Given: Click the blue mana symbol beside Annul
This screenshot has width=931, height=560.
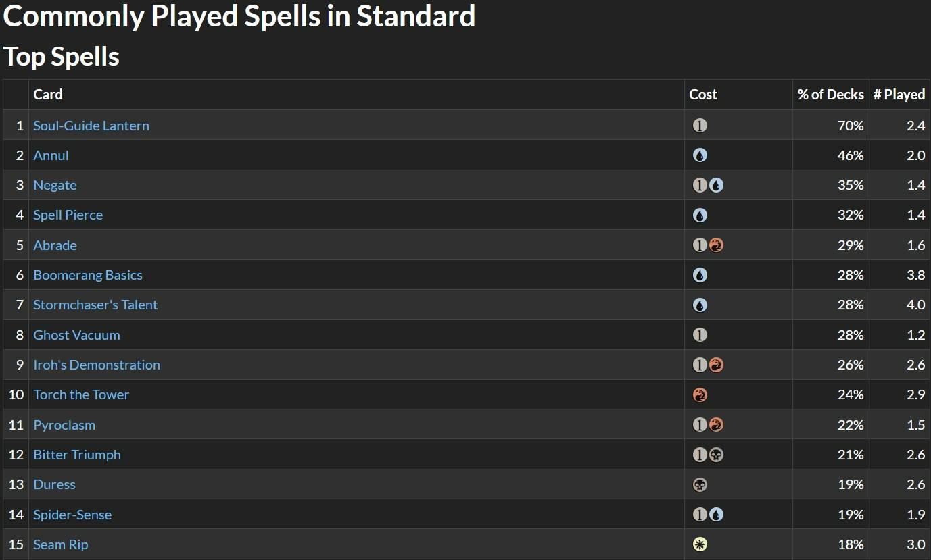Looking at the screenshot, I should pos(700,155).
